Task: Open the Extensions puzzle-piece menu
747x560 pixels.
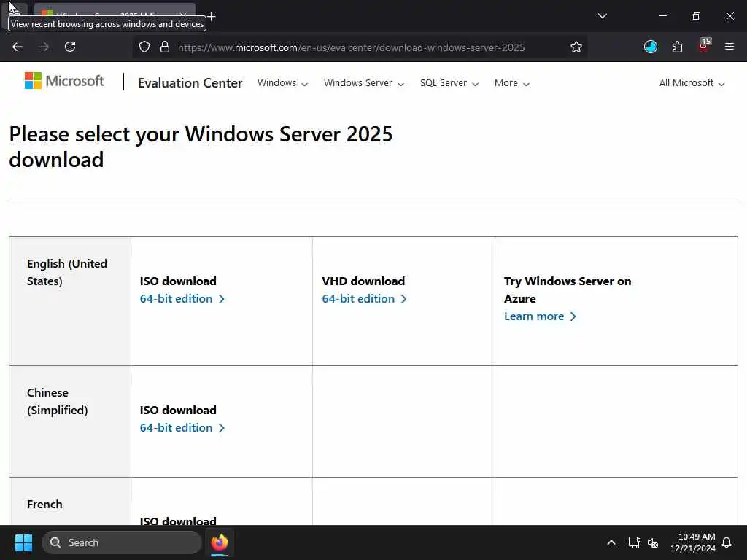Action: 677,47
